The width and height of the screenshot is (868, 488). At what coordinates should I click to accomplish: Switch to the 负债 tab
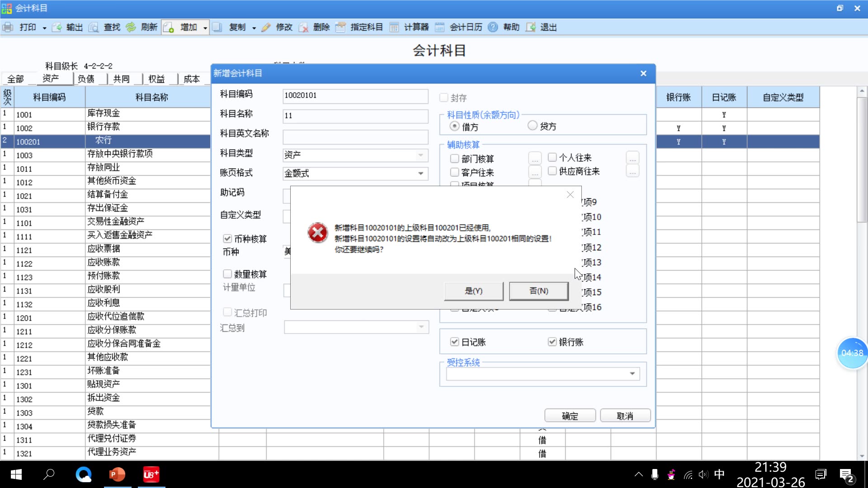pyautogui.click(x=86, y=79)
